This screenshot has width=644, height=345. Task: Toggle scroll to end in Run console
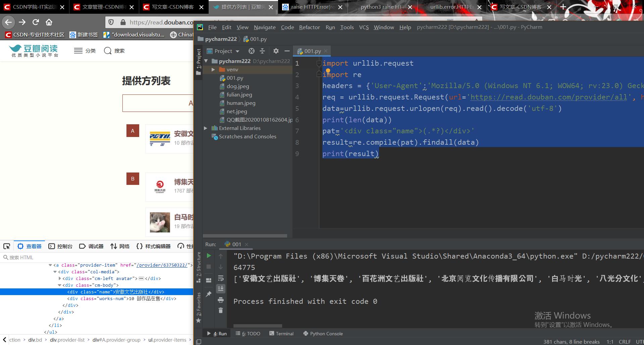221,288
